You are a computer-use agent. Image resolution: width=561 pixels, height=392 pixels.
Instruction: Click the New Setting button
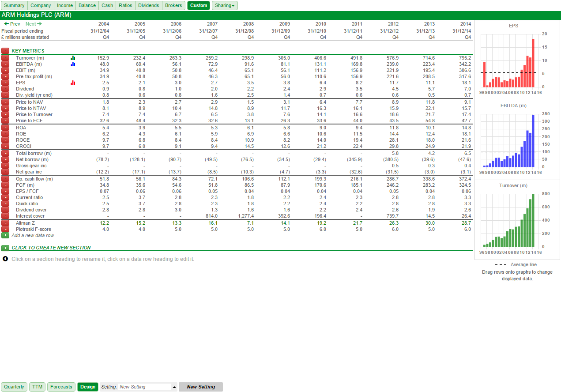[x=201, y=387]
